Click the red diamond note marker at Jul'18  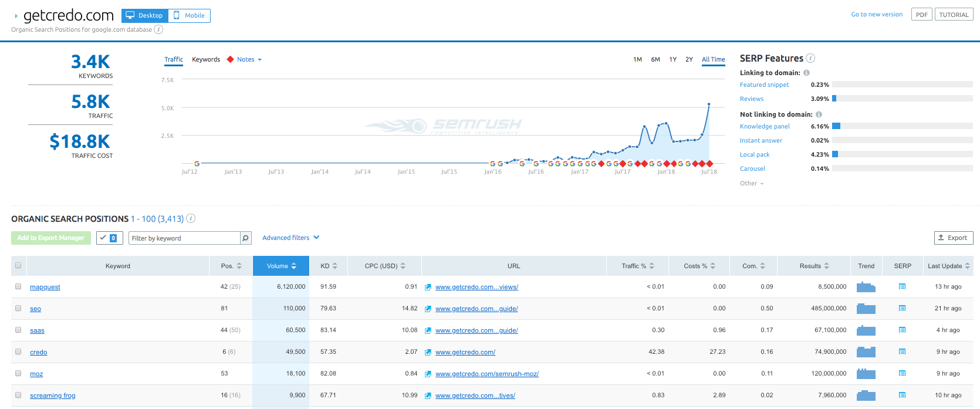point(709,163)
